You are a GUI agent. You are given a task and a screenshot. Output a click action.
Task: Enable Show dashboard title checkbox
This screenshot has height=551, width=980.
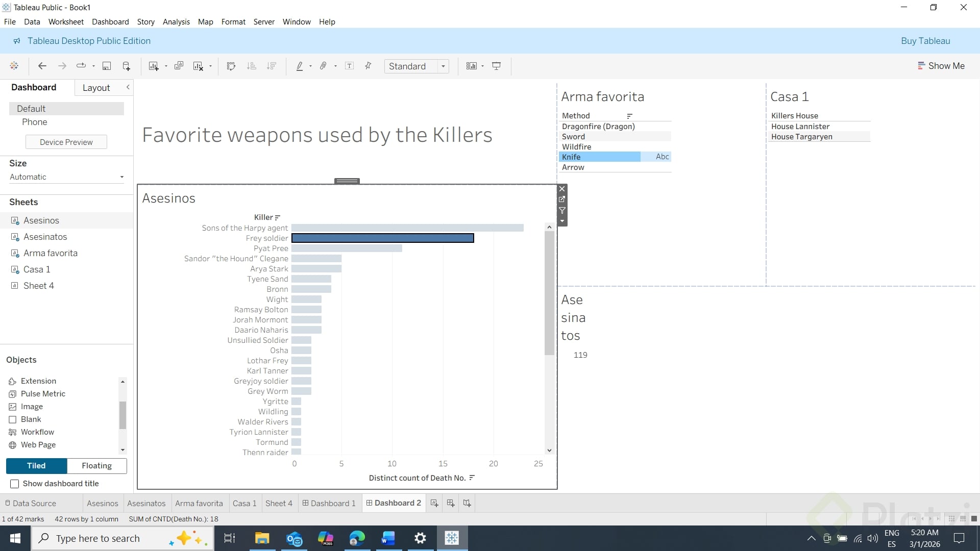click(x=15, y=484)
